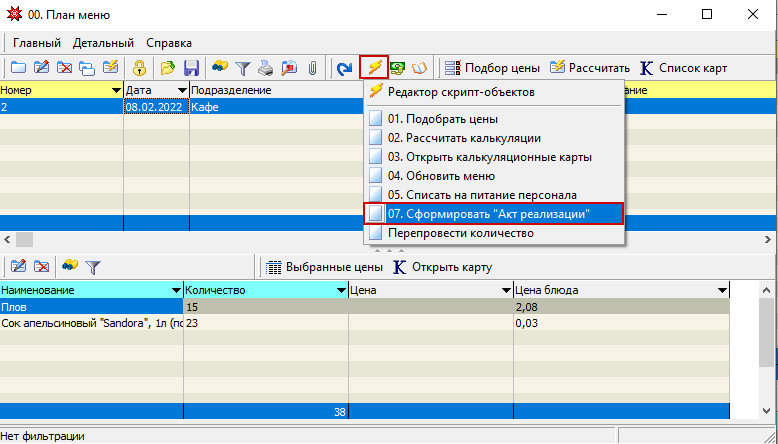Open the "Номер" column dropdown arrow
The height and width of the screenshot is (444, 778).
(116, 91)
